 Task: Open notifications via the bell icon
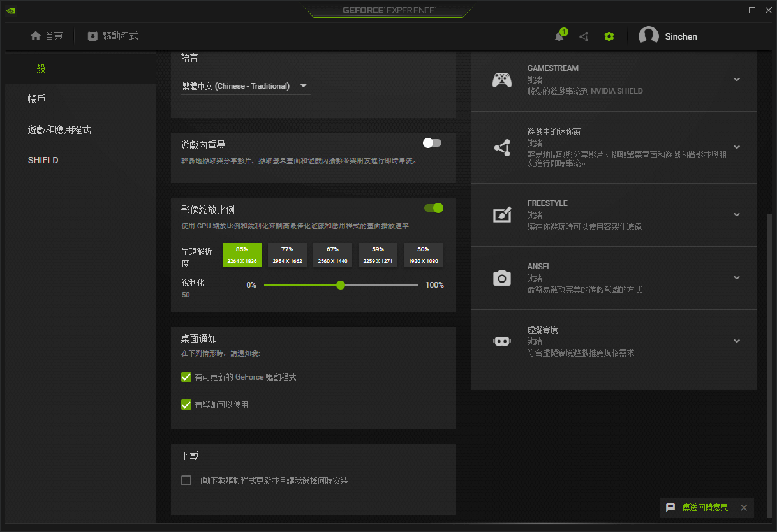[558, 36]
